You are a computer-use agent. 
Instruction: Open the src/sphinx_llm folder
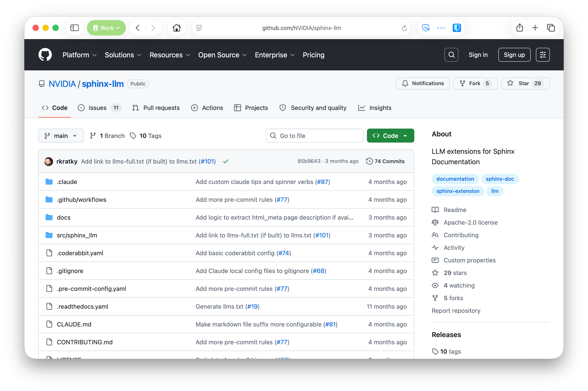pos(77,235)
